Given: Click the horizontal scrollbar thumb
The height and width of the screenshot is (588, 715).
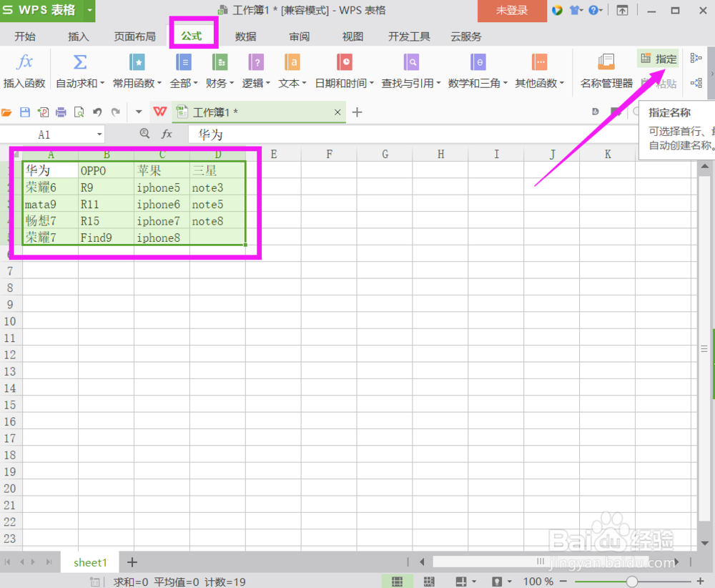Looking at the screenshot, I should [x=540, y=561].
